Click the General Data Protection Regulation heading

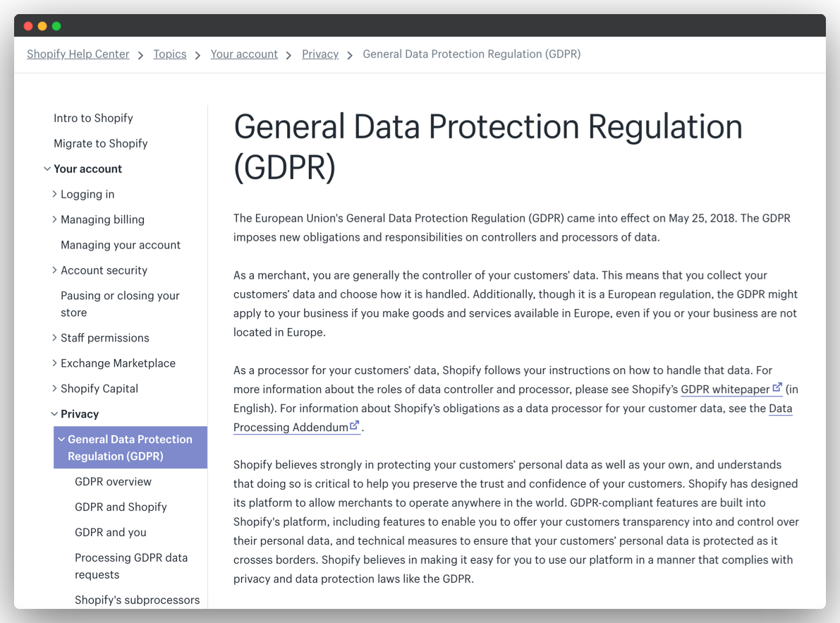pos(488,147)
